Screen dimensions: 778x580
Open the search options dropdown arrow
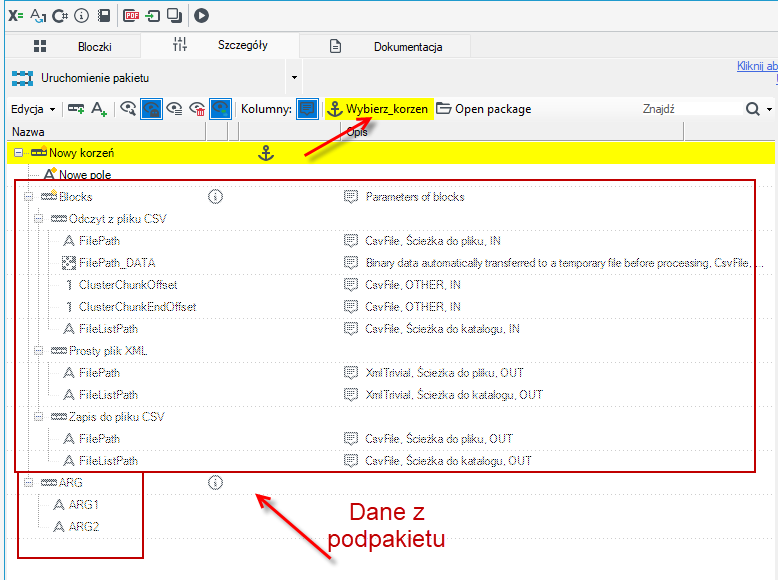pos(769,109)
